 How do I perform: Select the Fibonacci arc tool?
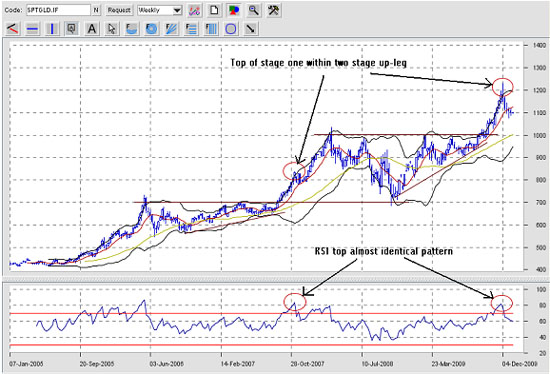(x=132, y=29)
